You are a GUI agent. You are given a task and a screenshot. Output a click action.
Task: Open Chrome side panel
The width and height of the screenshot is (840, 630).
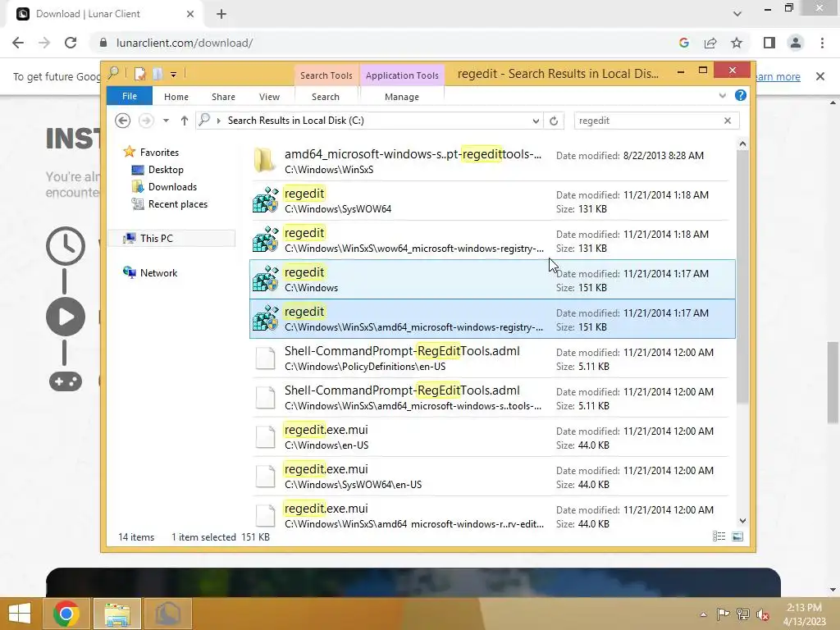point(769,43)
